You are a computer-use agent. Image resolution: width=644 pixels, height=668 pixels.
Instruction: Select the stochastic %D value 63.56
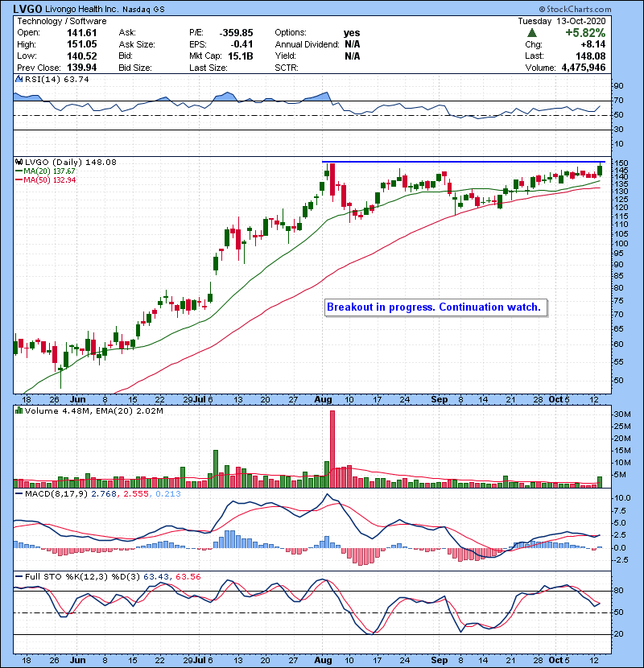(x=188, y=577)
